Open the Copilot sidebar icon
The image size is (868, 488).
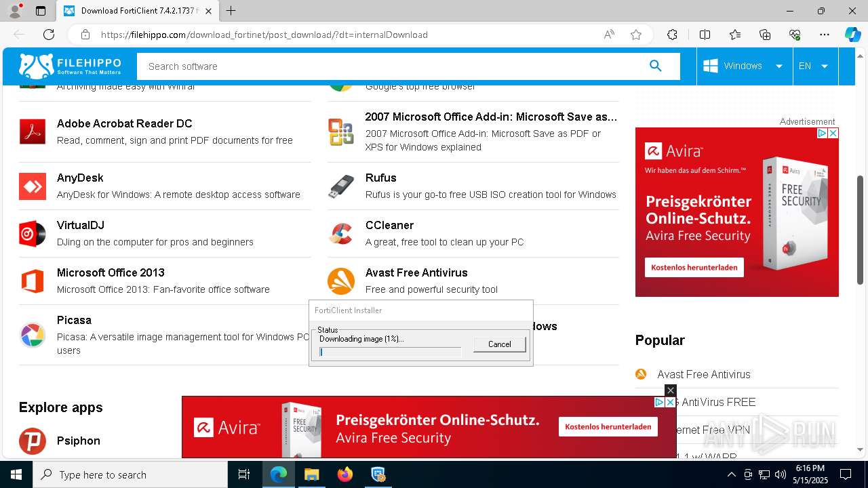[x=852, y=35]
